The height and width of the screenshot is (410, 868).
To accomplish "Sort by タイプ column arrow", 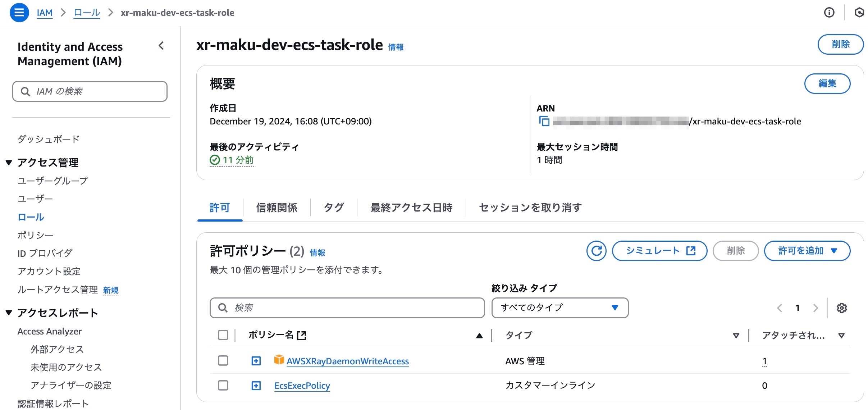I will 736,336.
